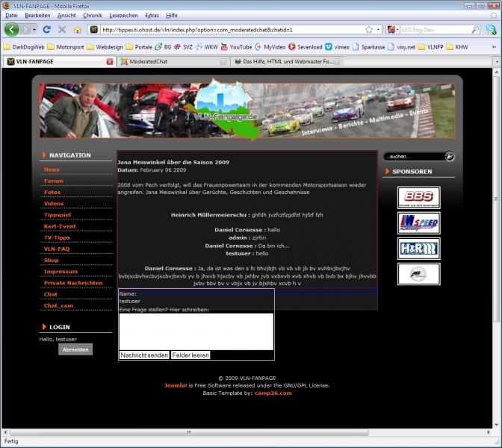Open the H&R sponsor logo
The image size is (502, 448).
418,249
